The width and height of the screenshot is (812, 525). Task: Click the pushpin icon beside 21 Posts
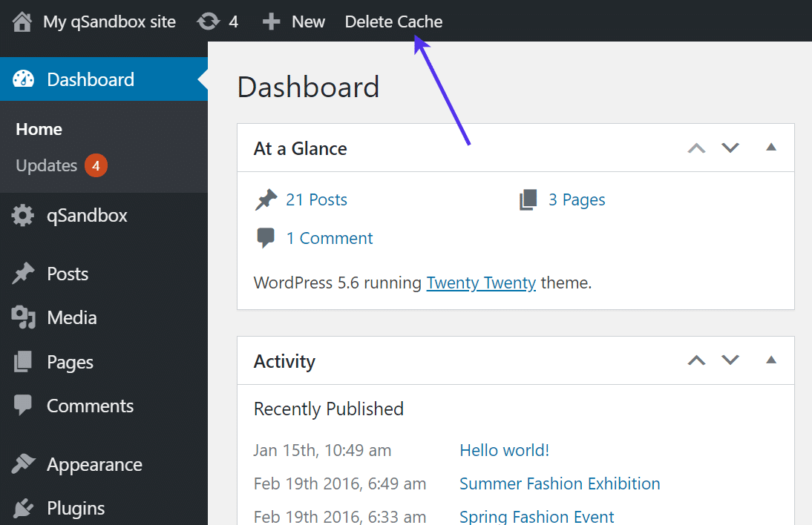coord(266,199)
